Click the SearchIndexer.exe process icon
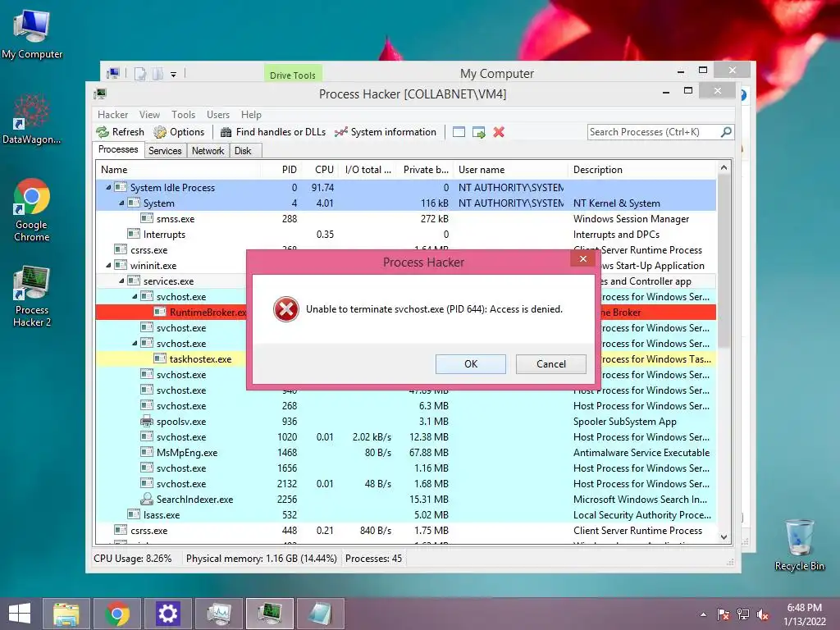Image resolution: width=840 pixels, height=630 pixels. click(146, 499)
